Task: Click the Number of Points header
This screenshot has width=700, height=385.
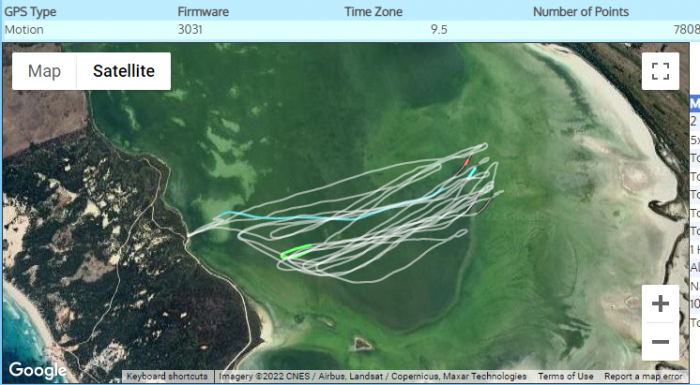Action: 581,12
